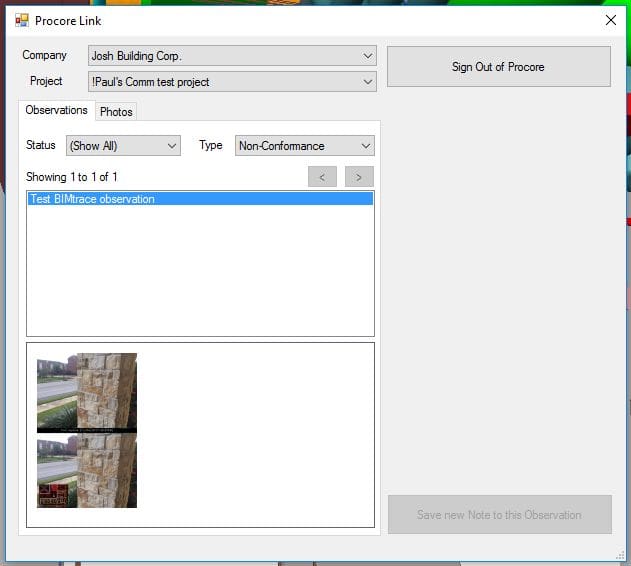The width and height of the screenshot is (631, 566).
Task: Close the Procore Link window
Action: coord(610,20)
